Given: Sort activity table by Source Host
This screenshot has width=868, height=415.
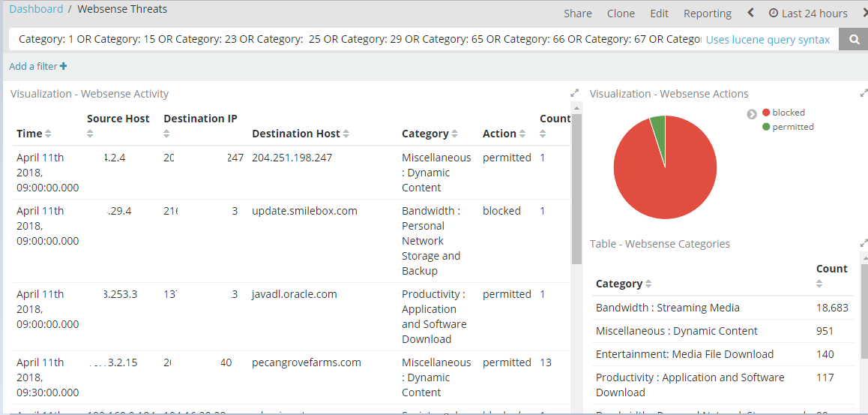Looking at the screenshot, I should click(90, 134).
